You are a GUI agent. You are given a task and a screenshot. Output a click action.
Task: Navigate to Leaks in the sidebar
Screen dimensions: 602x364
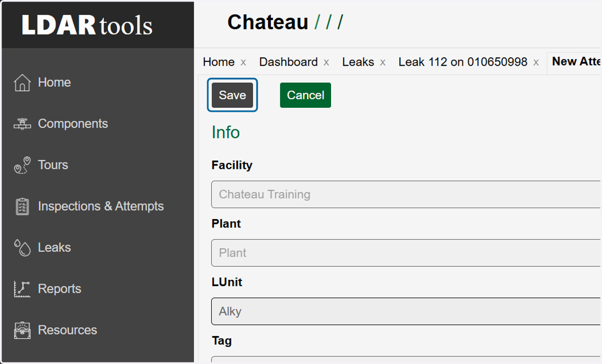[54, 248]
